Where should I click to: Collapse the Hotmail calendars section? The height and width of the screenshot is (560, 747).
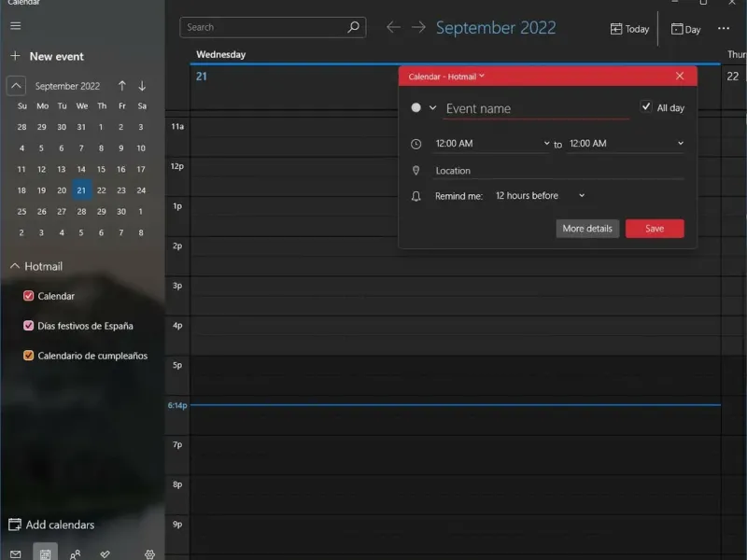click(x=15, y=266)
